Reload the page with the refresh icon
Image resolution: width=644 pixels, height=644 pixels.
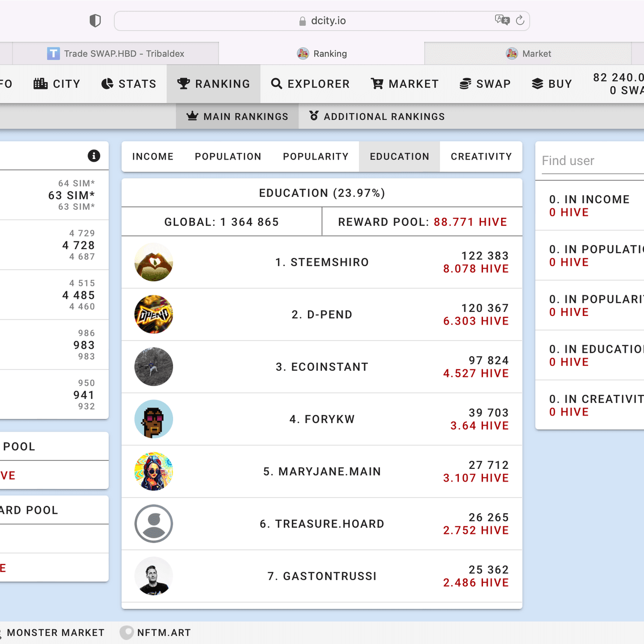click(520, 20)
